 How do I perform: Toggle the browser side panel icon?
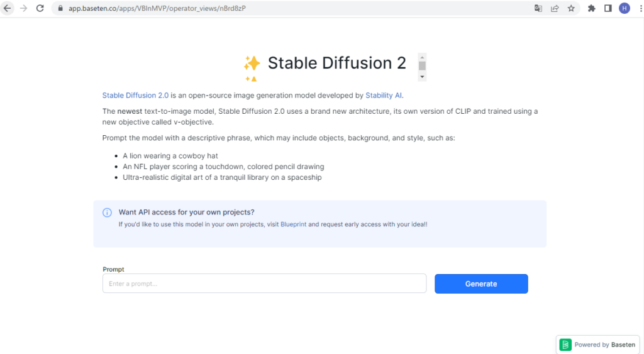coord(608,8)
